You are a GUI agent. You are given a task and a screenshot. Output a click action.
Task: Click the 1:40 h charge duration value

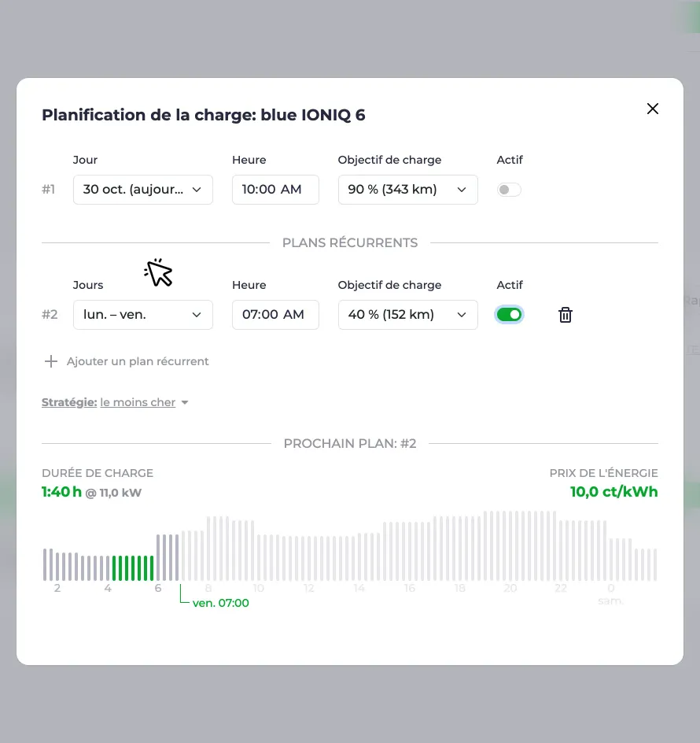click(x=61, y=492)
